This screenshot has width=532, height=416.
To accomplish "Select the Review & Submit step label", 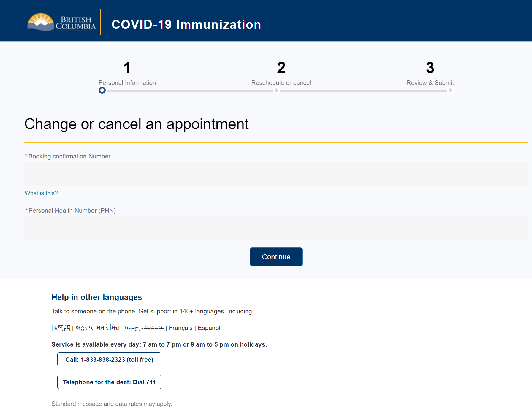I will (x=430, y=83).
